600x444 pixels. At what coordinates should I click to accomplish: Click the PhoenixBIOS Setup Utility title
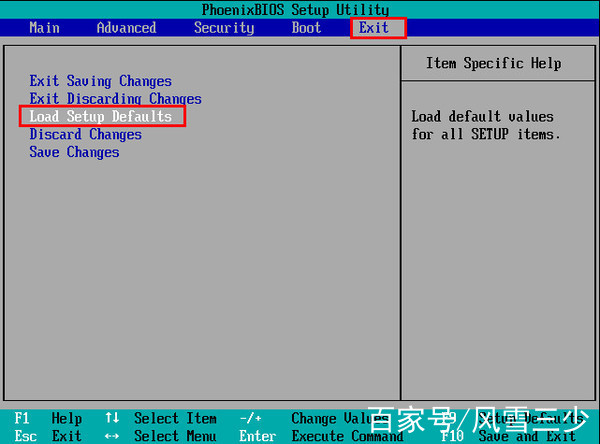(295, 10)
